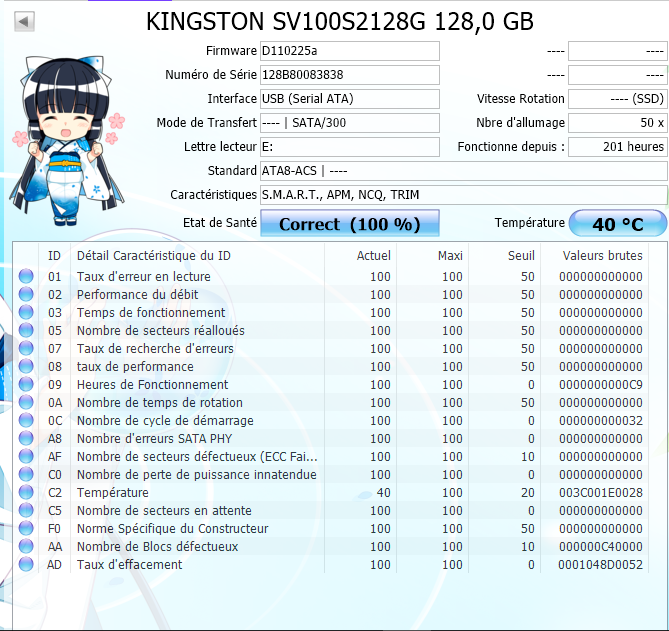Click status orb for ID 07 recherche d'erreurs

point(26,348)
